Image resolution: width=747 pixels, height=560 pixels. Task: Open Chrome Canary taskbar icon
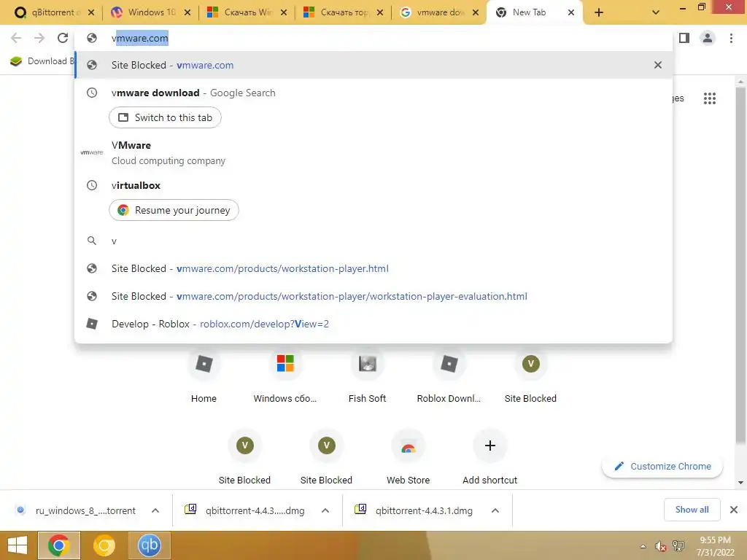pyautogui.click(x=104, y=545)
